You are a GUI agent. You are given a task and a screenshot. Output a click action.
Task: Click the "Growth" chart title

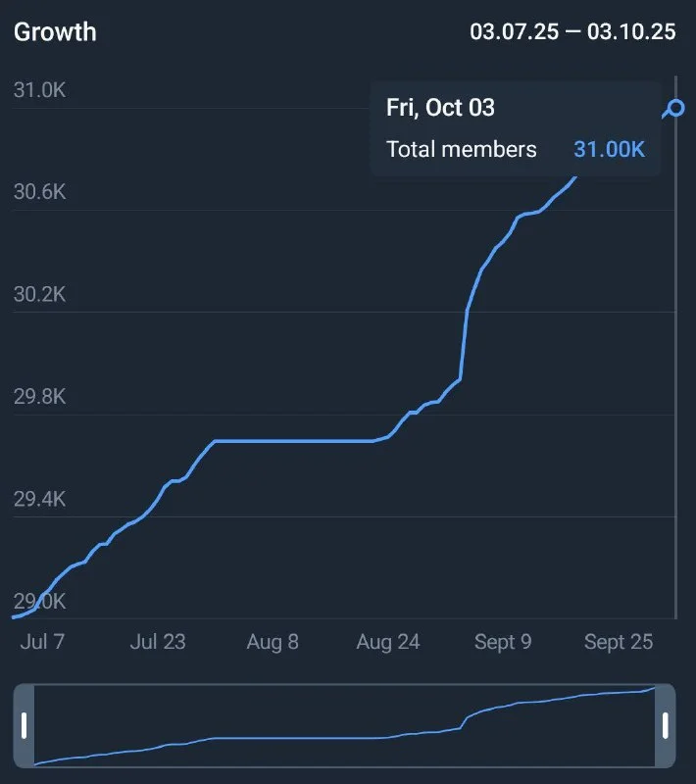(x=55, y=31)
